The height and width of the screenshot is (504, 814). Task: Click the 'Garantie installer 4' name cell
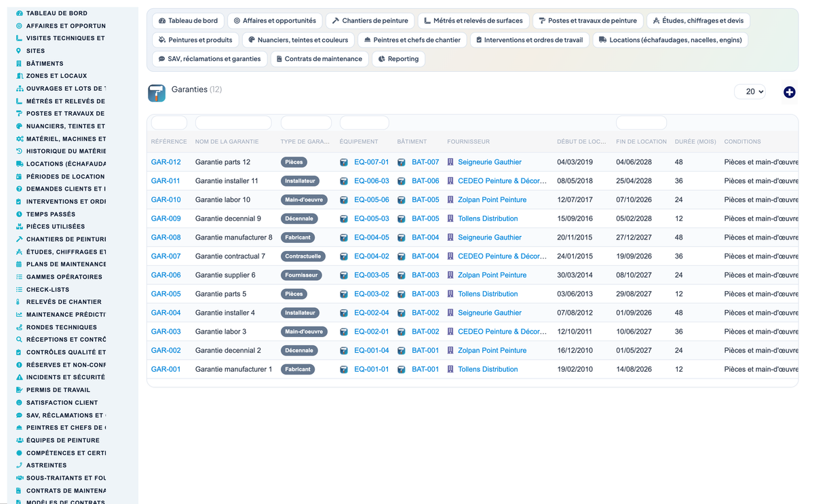point(225,313)
